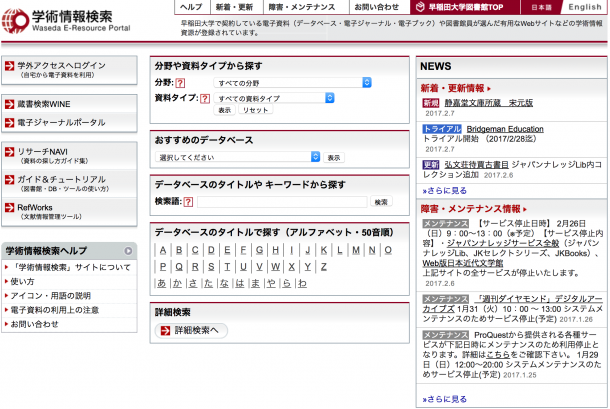Focus the 検索語 keyword input field

tap(282, 202)
